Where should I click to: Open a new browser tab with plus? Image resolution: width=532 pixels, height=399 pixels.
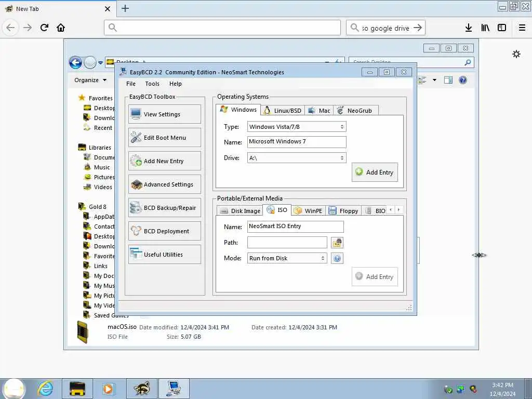tap(125, 8)
